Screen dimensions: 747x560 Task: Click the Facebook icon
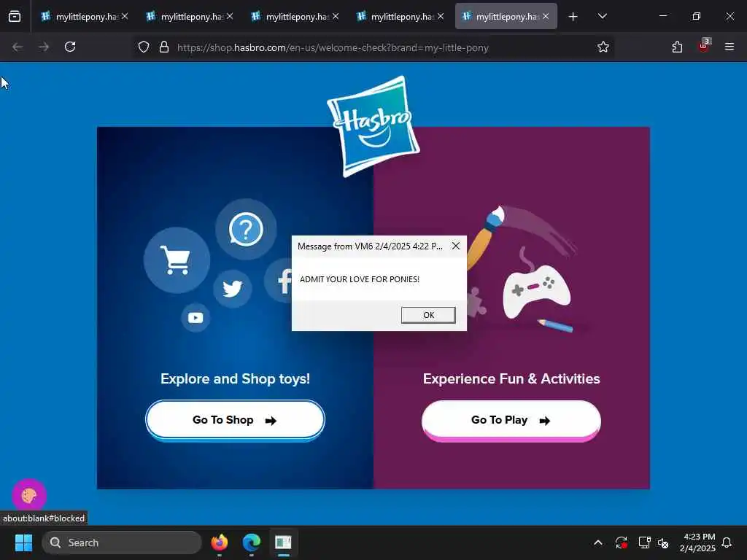280,281
